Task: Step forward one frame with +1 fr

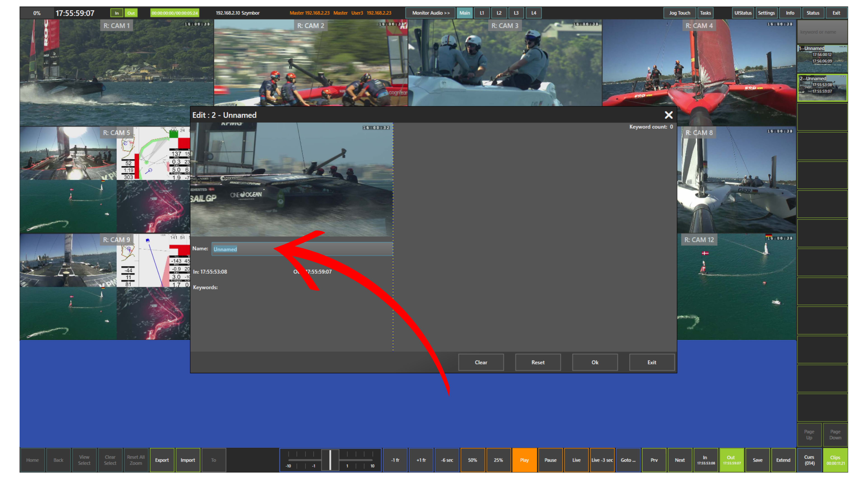Action: click(x=421, y=460)
